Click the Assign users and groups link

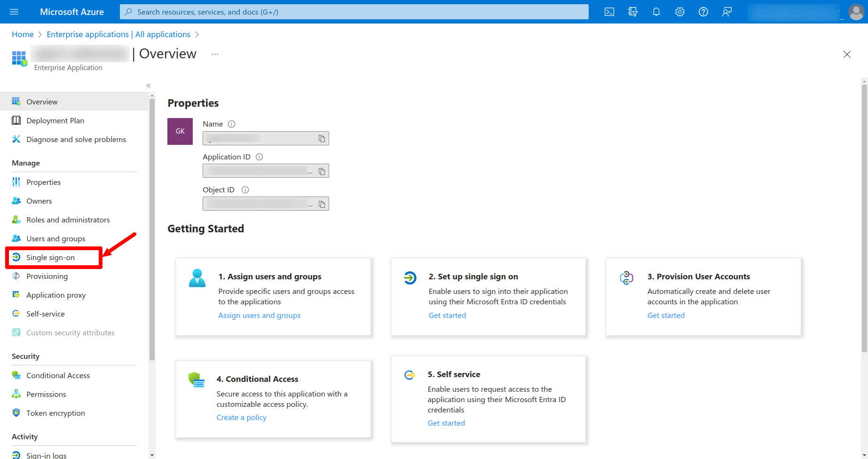pyautogui.click(x=259, y=316)
